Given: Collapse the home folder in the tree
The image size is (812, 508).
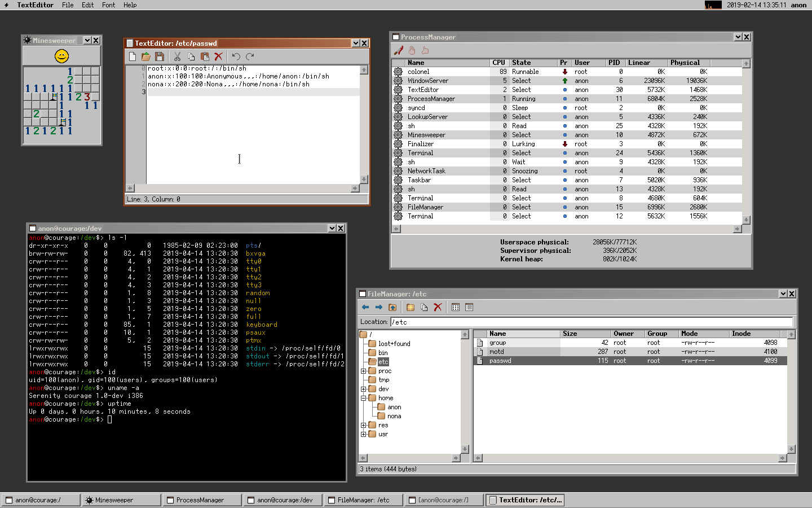Looking at the screenshot, I should (364, 398).
